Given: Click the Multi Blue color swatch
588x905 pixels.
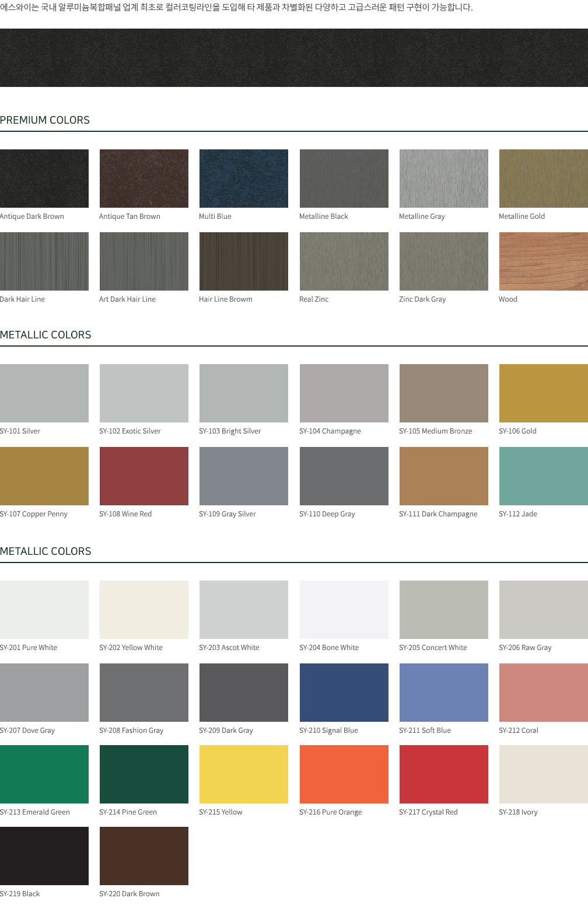Looking at the screenshot, I should coord(244,179).
